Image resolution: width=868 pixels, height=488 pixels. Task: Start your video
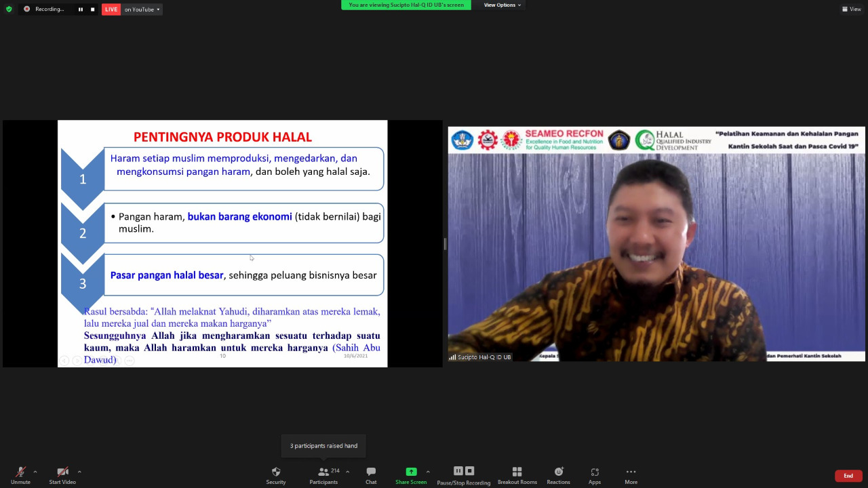61,474
